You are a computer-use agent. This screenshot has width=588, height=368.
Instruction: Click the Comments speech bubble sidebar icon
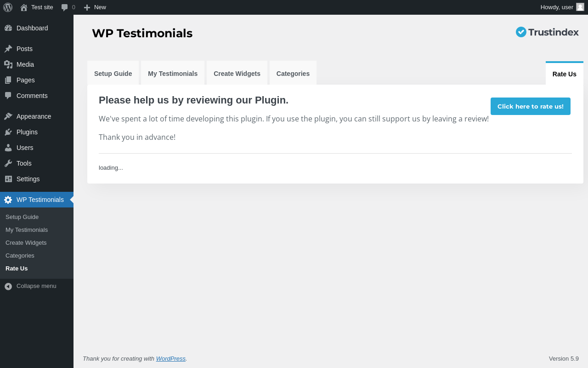point(8,96)
